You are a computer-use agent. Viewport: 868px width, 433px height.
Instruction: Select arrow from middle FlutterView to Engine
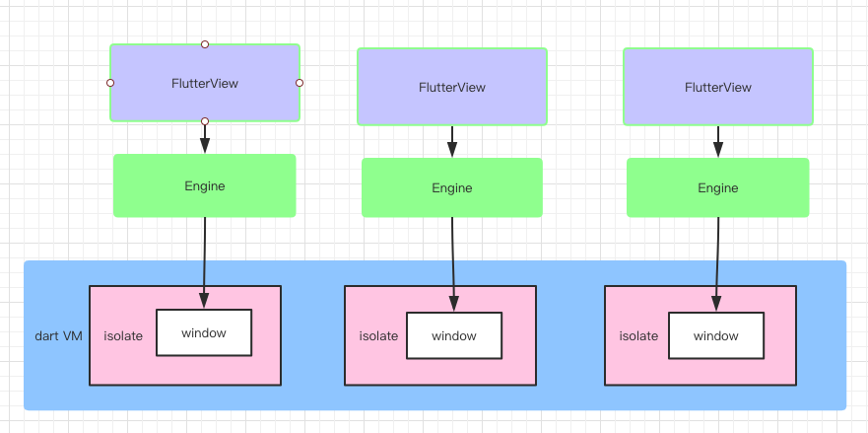click(452, 142)
